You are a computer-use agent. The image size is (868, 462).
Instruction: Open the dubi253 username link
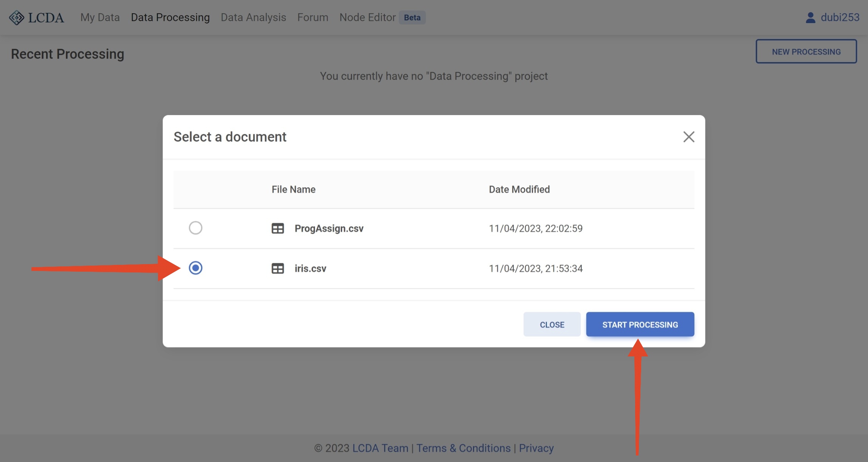click(840, 17)
